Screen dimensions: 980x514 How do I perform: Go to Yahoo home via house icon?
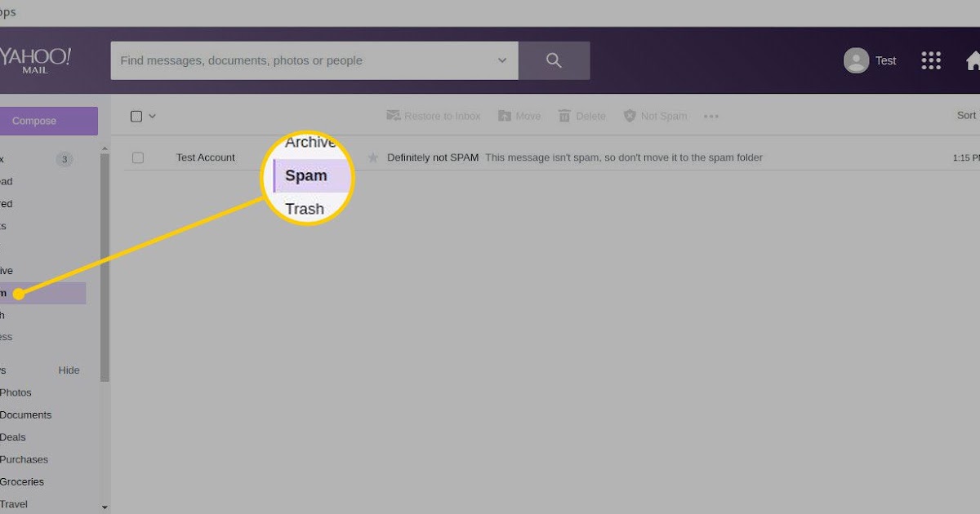click(x=973, y=60)
